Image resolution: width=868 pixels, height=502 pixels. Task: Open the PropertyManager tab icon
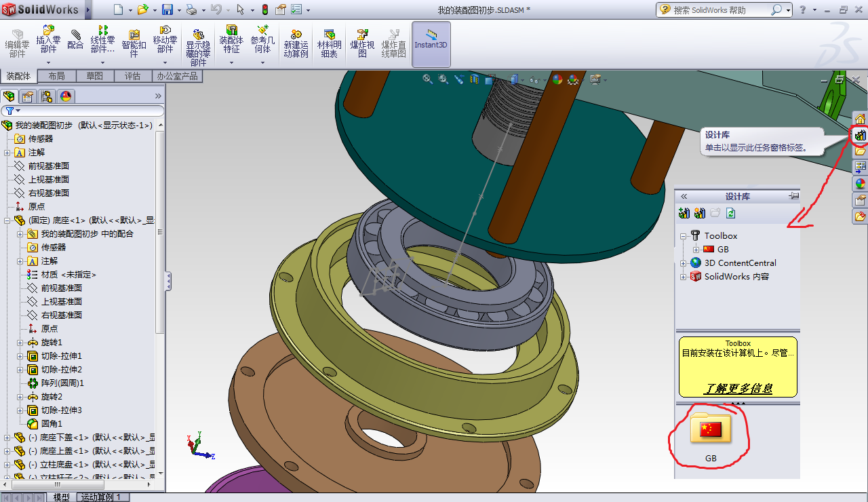27,96
